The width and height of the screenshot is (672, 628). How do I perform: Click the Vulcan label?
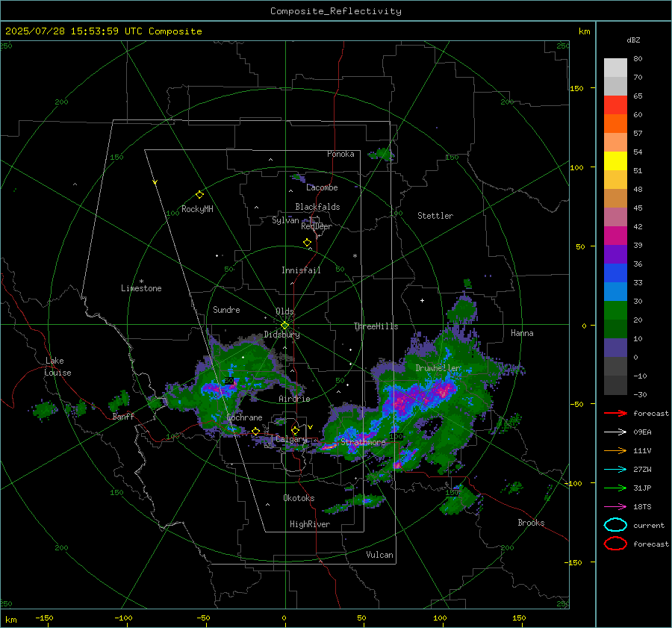pyautogui.click(x=379, y=555)
